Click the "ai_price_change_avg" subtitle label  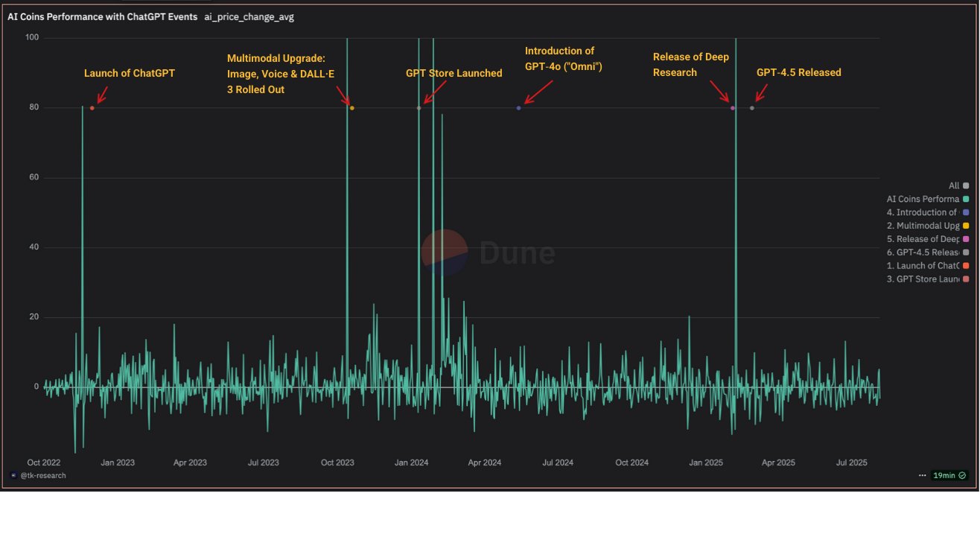(x=249, y=16)
